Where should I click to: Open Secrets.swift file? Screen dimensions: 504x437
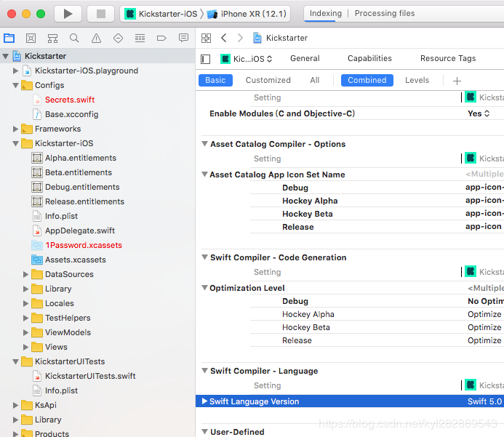pos(70,100)
